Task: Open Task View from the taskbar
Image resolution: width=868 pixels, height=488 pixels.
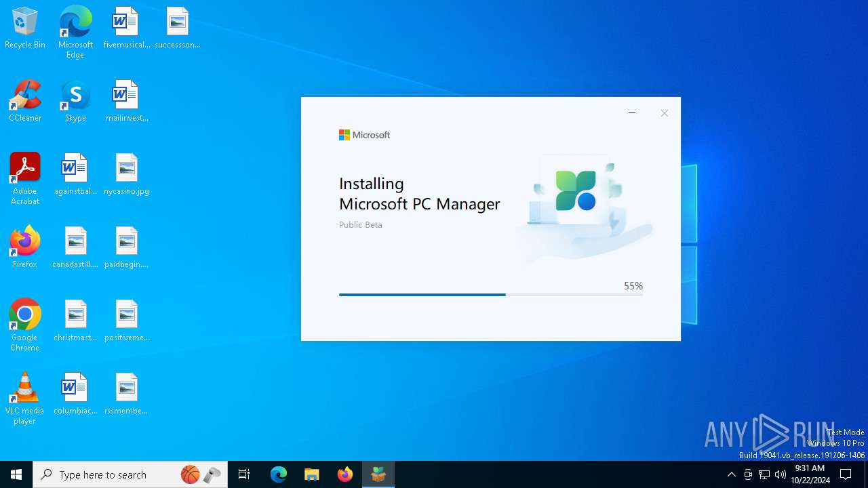Action: pyautogui.click(x=244, y=474)
